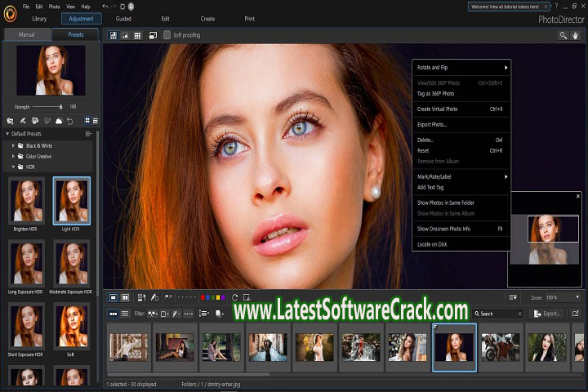Open the stack photos dropdown

pyautogui.click(x=220, y=314)
